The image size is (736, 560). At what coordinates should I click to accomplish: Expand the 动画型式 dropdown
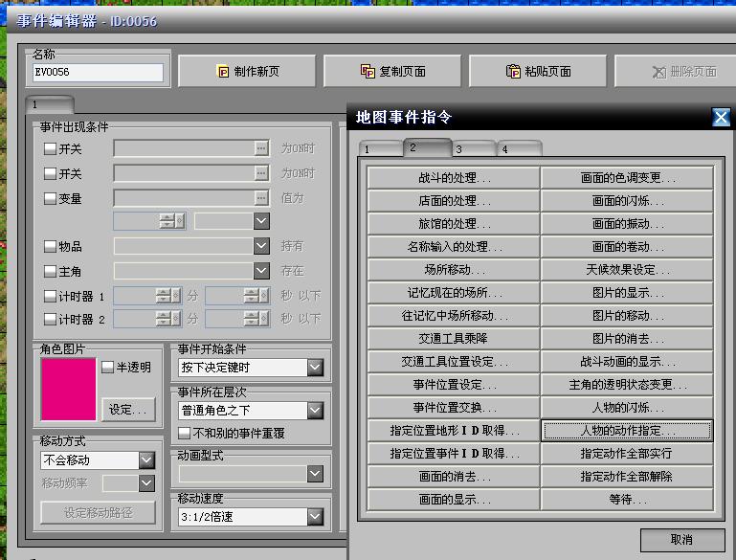[315, 474]
